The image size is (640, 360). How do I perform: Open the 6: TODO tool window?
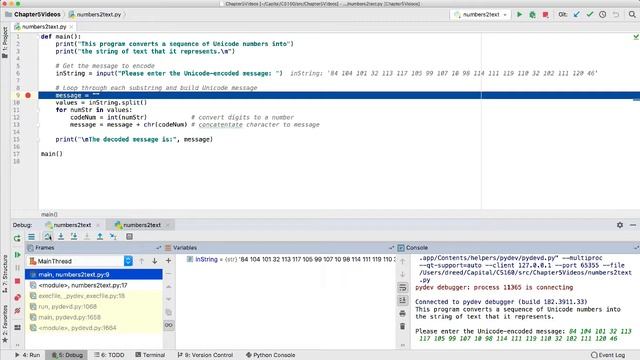[x=109, y=355]
